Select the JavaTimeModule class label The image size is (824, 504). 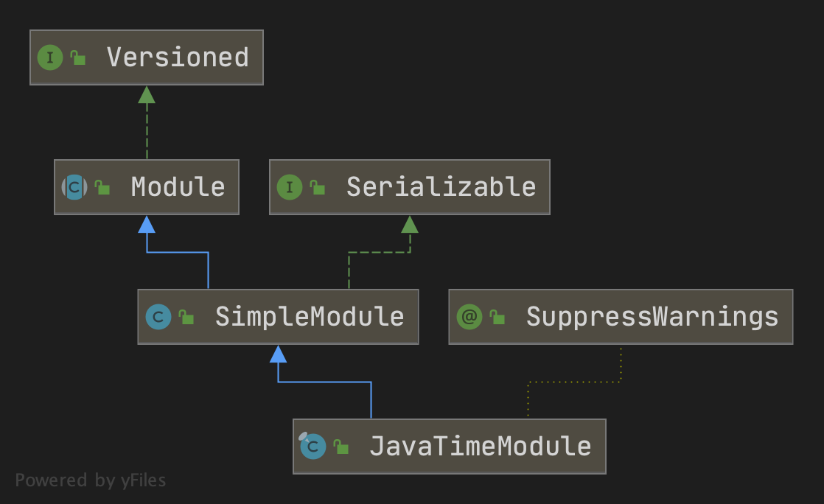pos(480,446)
